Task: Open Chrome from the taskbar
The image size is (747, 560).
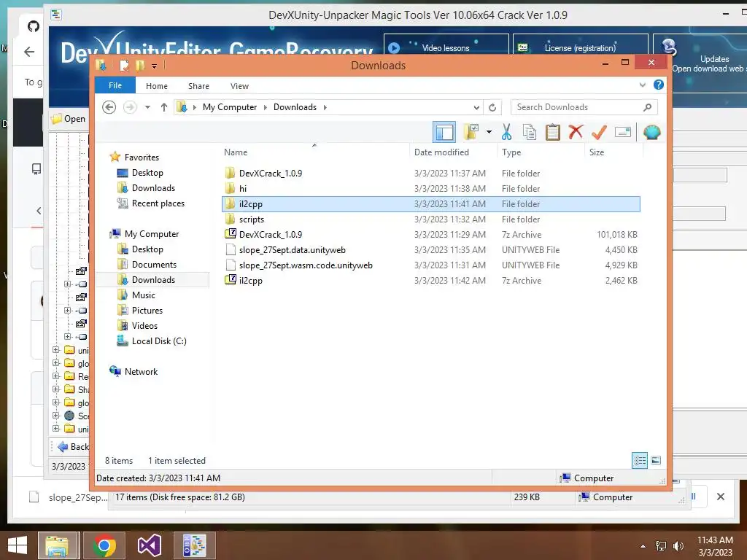Action: 104,545
